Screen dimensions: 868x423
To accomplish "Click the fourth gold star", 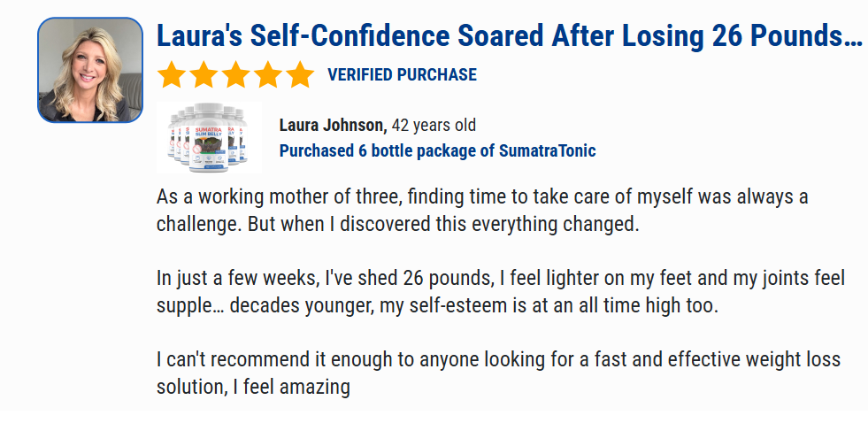I will point(268,74).
